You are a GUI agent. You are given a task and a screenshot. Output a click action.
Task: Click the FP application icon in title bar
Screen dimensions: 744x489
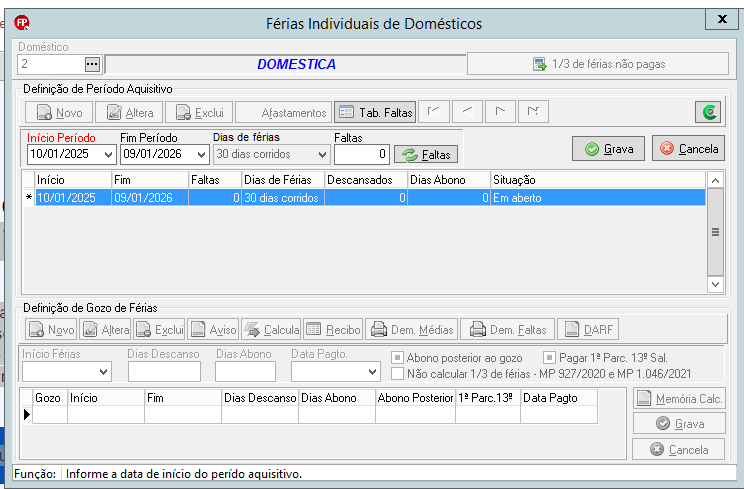22,23
